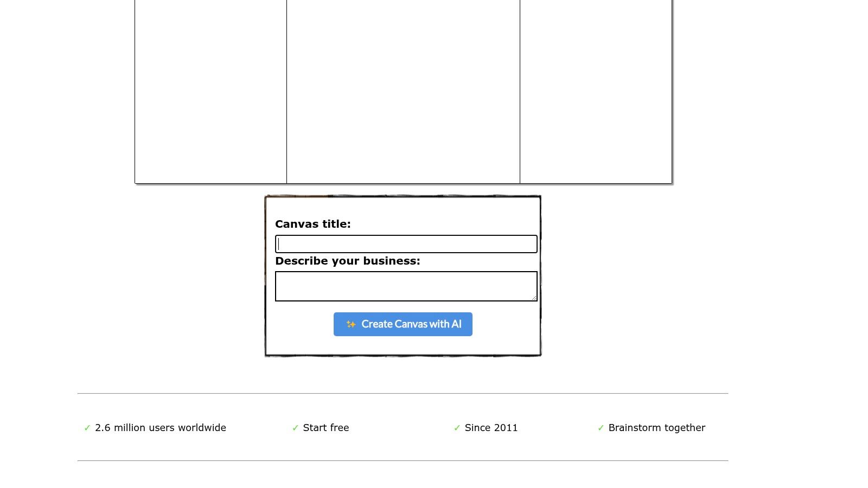Click the checkmark beside Brainstorm together
This screenshot has width=868, height=488.
tap(601, 428)
